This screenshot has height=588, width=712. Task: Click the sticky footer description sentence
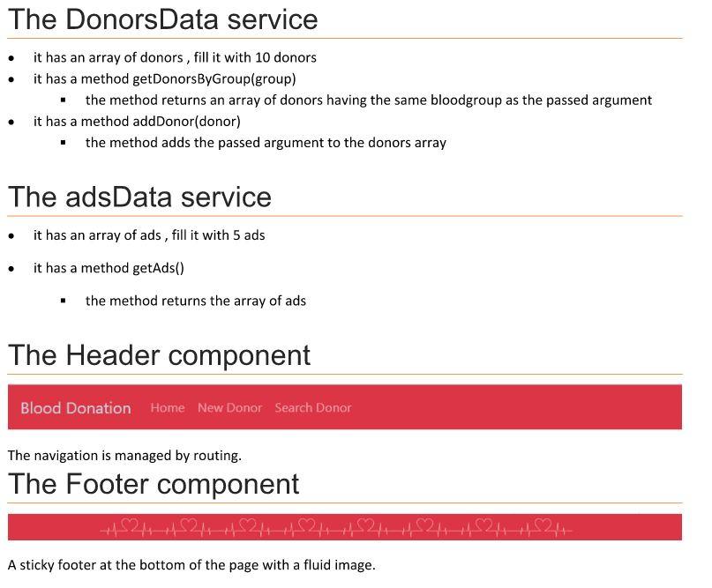coord(191,565)
